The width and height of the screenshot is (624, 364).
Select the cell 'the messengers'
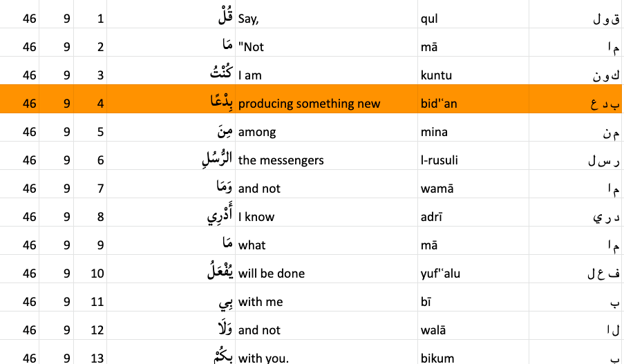(281, 160)
